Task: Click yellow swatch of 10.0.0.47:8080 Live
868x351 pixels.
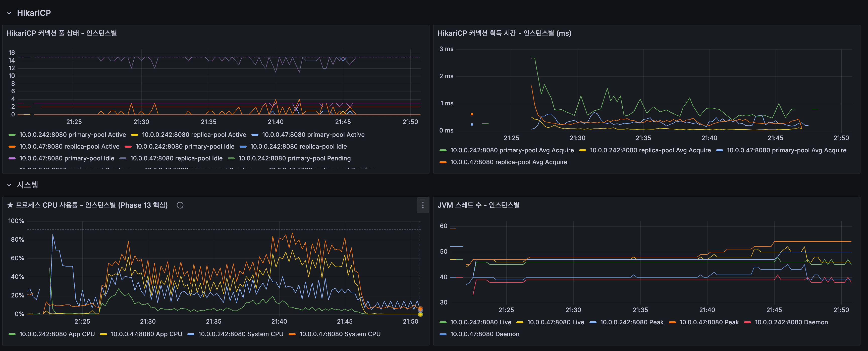Action: (520, 322)
